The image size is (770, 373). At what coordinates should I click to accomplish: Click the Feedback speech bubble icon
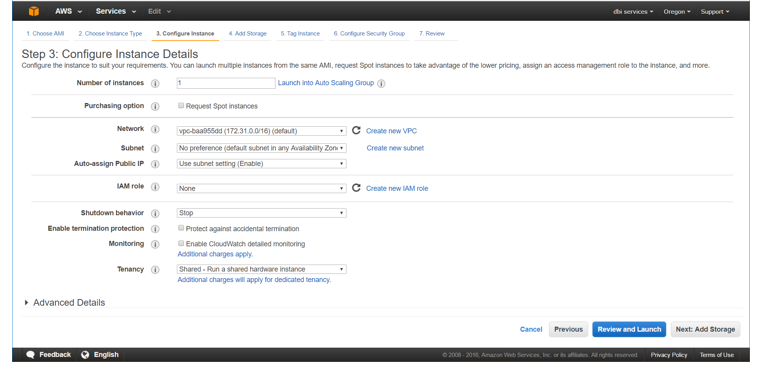[x=30, y=355]
